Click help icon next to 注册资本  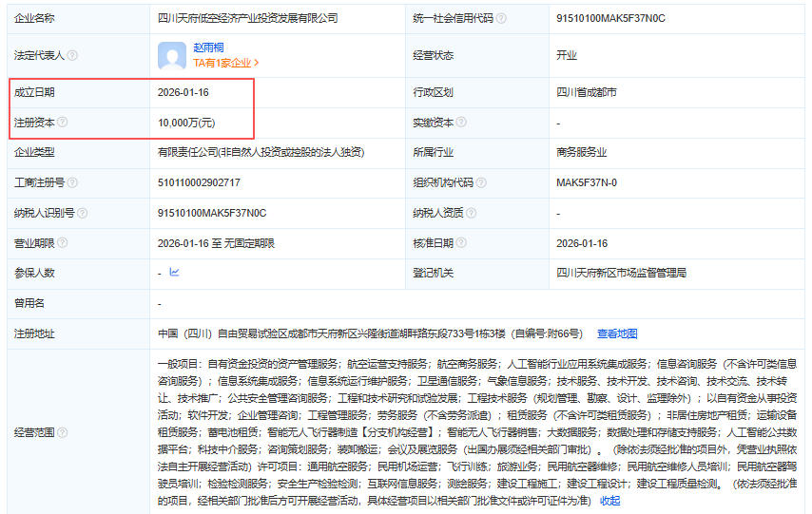tap(62, 123)
